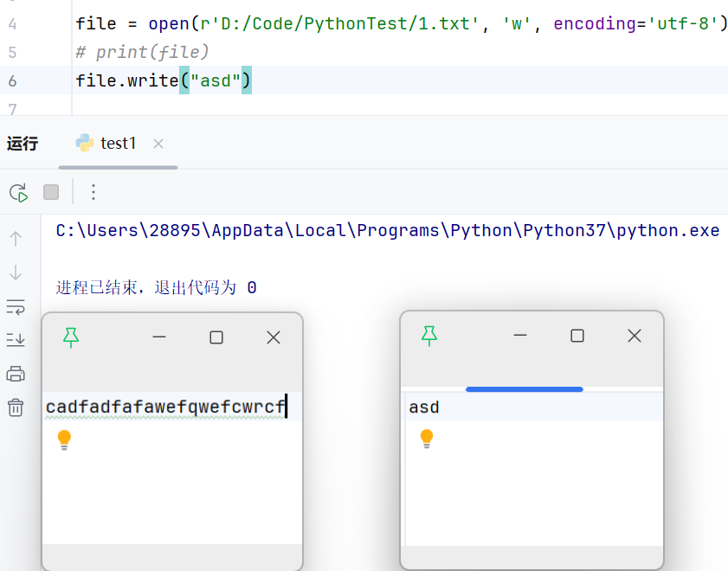Print the console output with printer icon

point(16,374)
